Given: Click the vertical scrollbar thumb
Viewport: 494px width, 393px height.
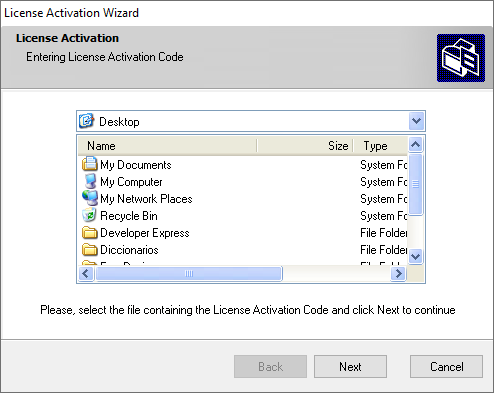Looking at the screenshot, I should (x=415, y=184).
